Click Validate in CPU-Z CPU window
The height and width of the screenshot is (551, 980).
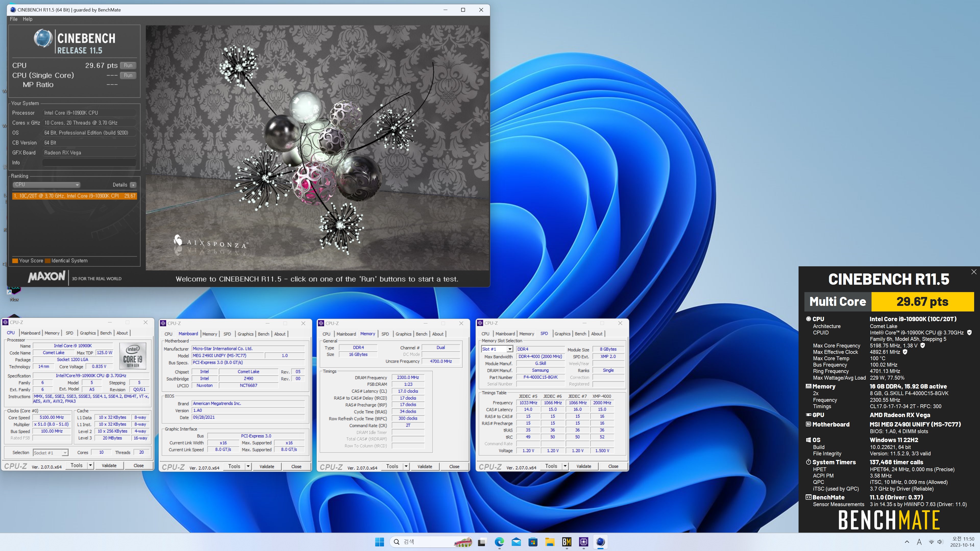coord(109,466)
